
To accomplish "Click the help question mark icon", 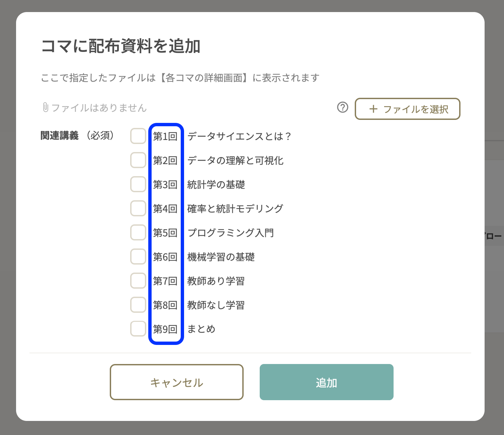I will (342, 107).
